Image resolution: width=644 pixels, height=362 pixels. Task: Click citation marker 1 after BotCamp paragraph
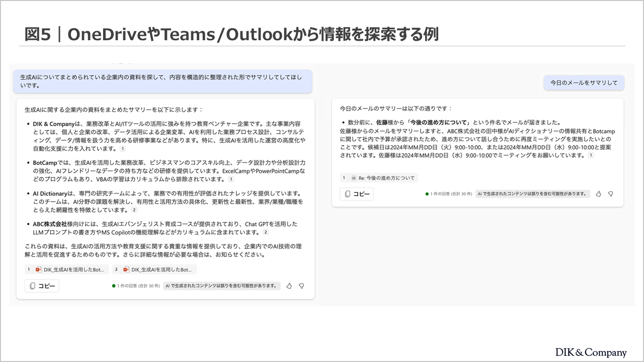pos(231,179)
